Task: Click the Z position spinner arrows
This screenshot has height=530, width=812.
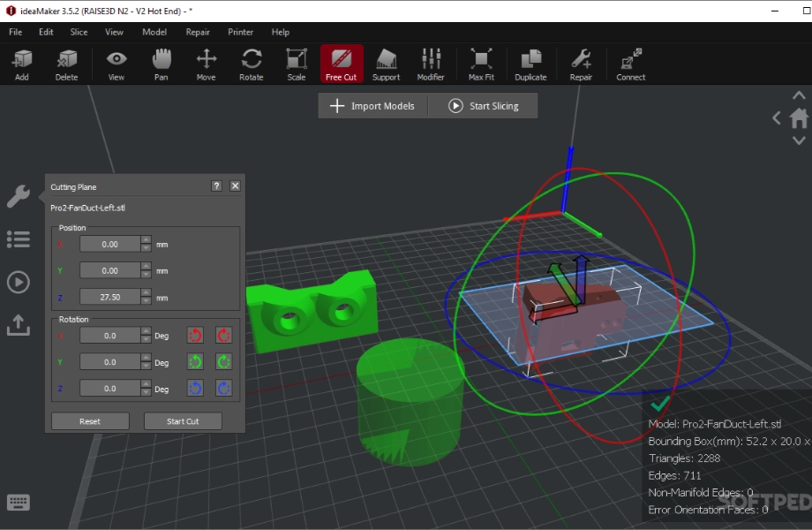Action: 146,297
